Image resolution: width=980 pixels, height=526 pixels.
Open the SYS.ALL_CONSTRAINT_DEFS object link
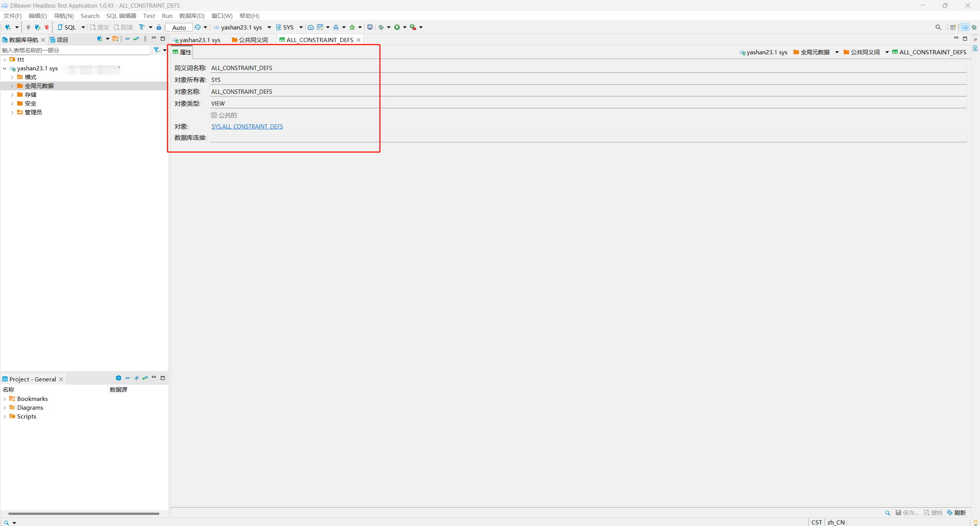247,126
